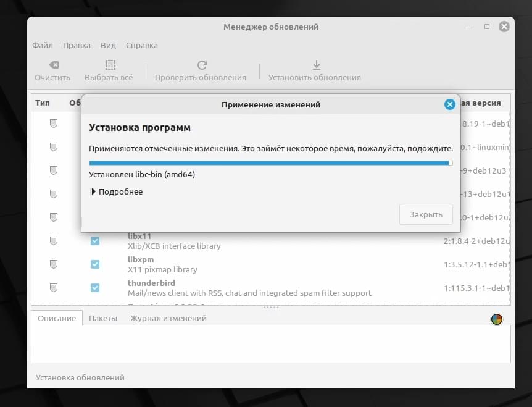The width and height of the screenshot is (532, 407).
Task: Click version 1:115.3.1-1~deb
Action: coord(476,288)
